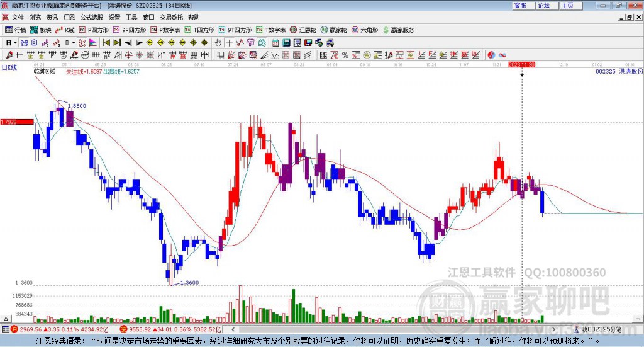This screenshot has width=644, height=347.
Task: Click the Shenzhen index 9553.92 entry
Action: [x=170, y=329]
